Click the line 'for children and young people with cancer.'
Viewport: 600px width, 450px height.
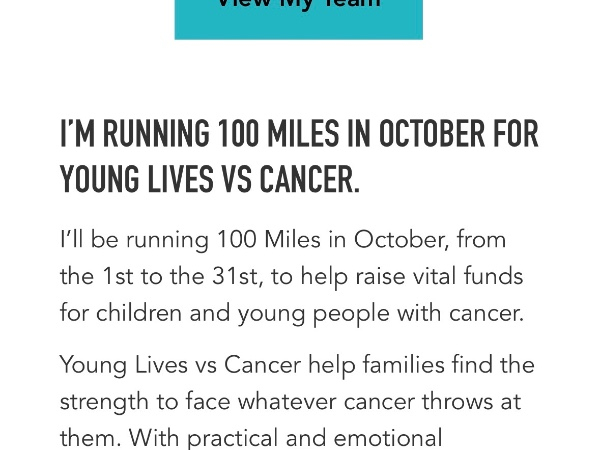(x=292, y=314)
